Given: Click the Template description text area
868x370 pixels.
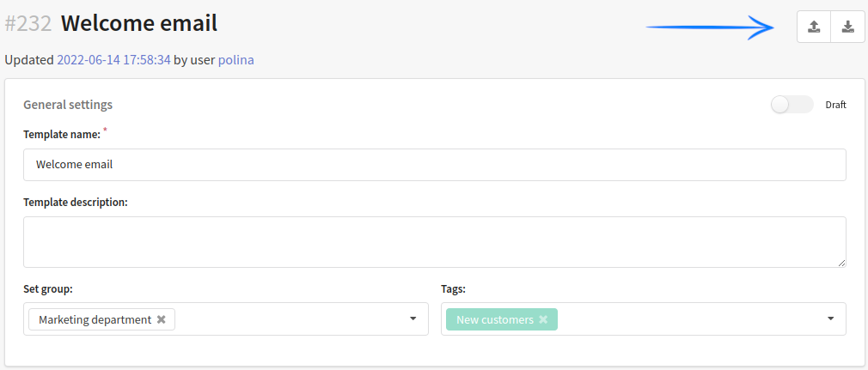Looking at the screenshot, I should point(435,242).
